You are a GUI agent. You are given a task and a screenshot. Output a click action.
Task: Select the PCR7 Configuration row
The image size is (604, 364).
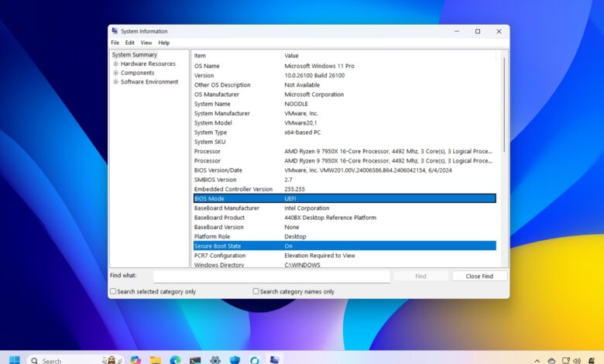pyautogui.click(x=345, y=256)
